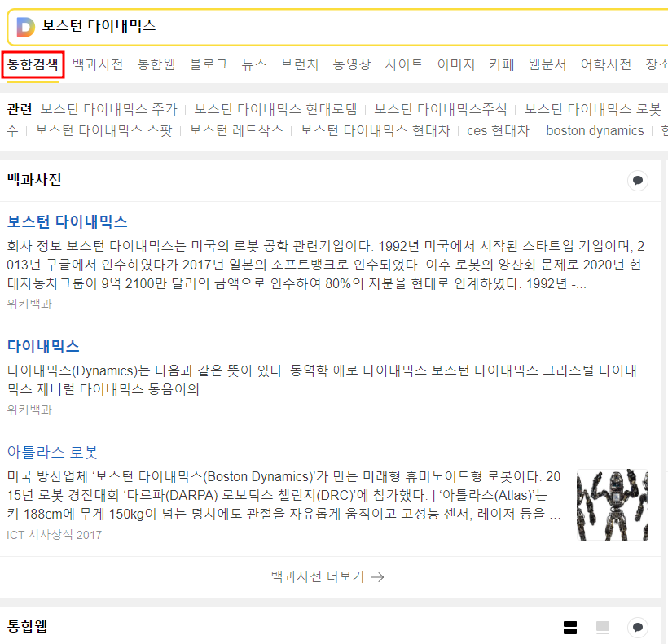Click related search boston dynamics
This screenshot has height=644, width=668.
coord(595,131)
